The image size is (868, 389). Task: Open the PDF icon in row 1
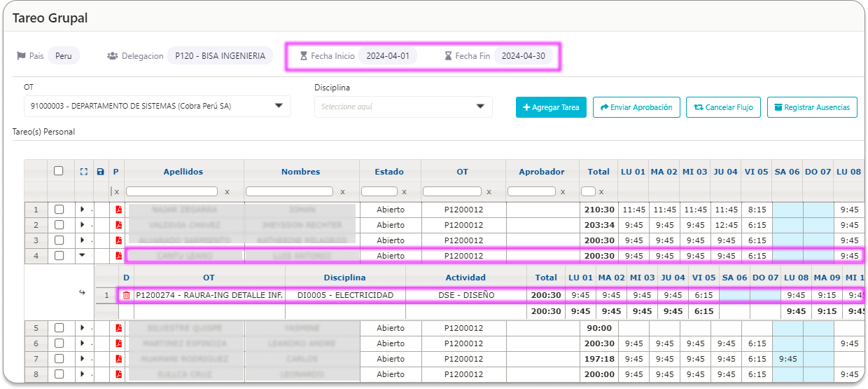pos(118,210)
